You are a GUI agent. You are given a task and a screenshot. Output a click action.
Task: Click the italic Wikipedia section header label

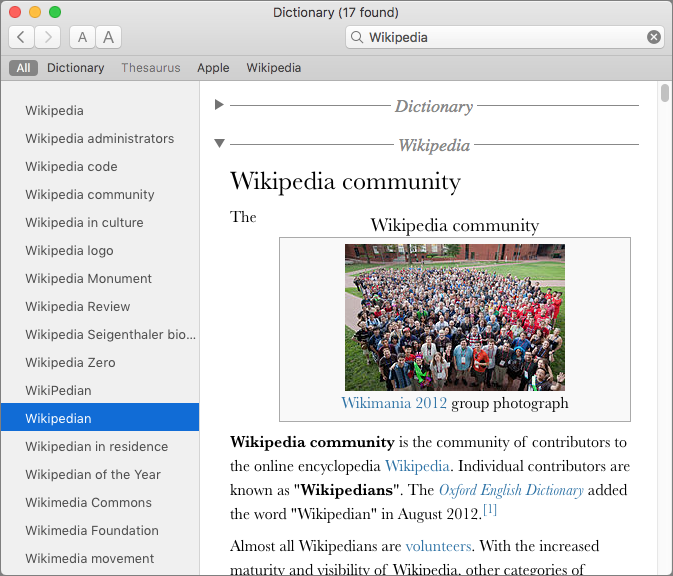click(x=434, y=145)
